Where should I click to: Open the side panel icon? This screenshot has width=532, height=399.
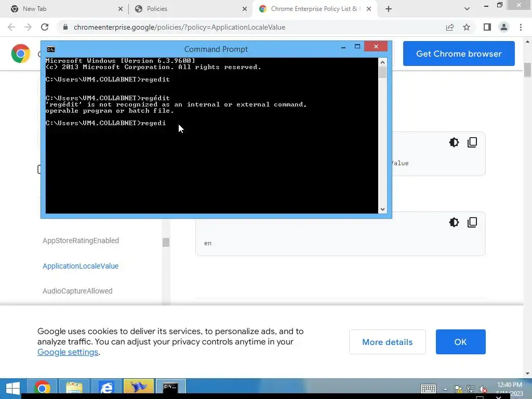click(x=487, y=27)
